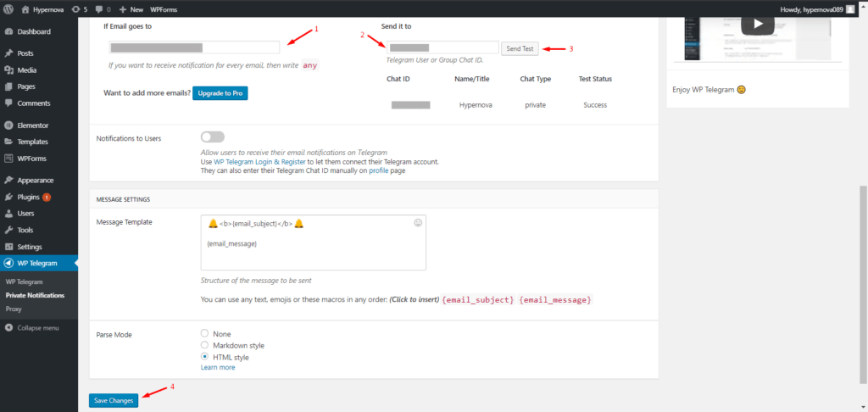Viewport: 868px width, 412px height.
Task: Select Markdown style parse mode
Action: coord(205,346)
